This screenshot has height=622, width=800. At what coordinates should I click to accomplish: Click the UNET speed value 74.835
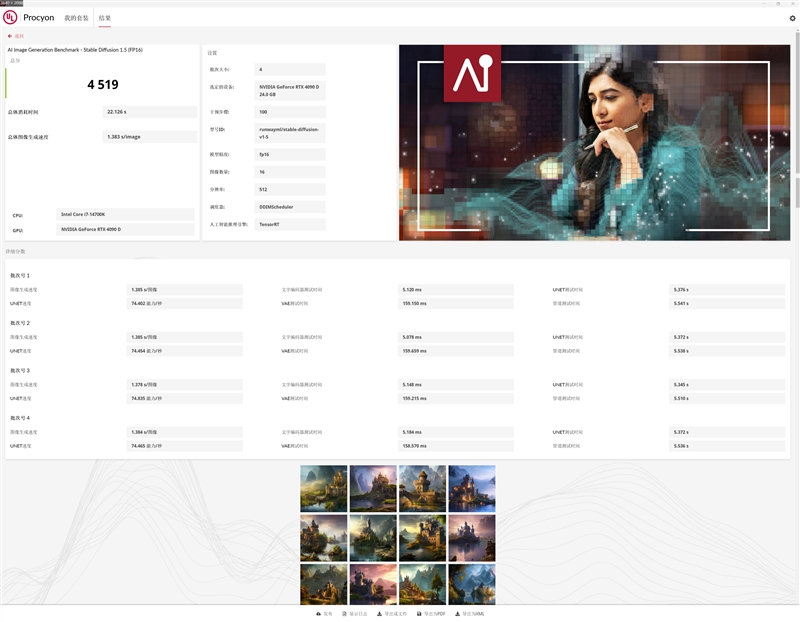tap(185, 399)
